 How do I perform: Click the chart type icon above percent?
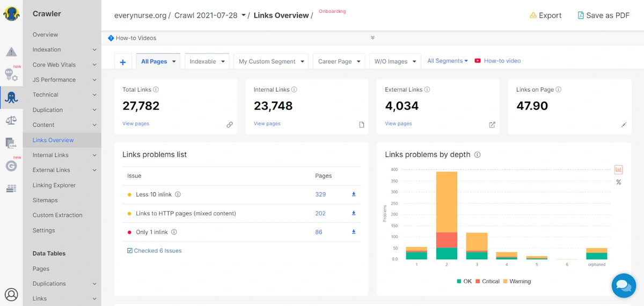[x=618, y=170]
